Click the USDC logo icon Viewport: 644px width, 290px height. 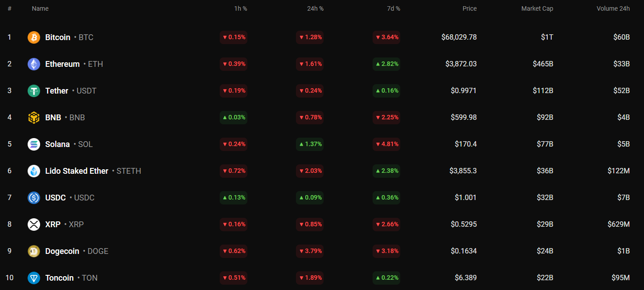(x=34, y=198)
